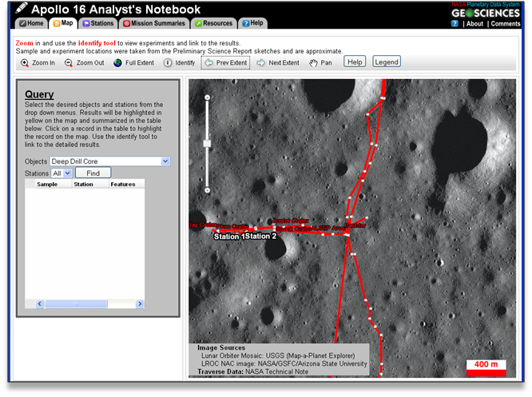Open the Objects dropdown list
This screenshot has width=532, height=397.
pyautogui.click(x=165, y=161)
